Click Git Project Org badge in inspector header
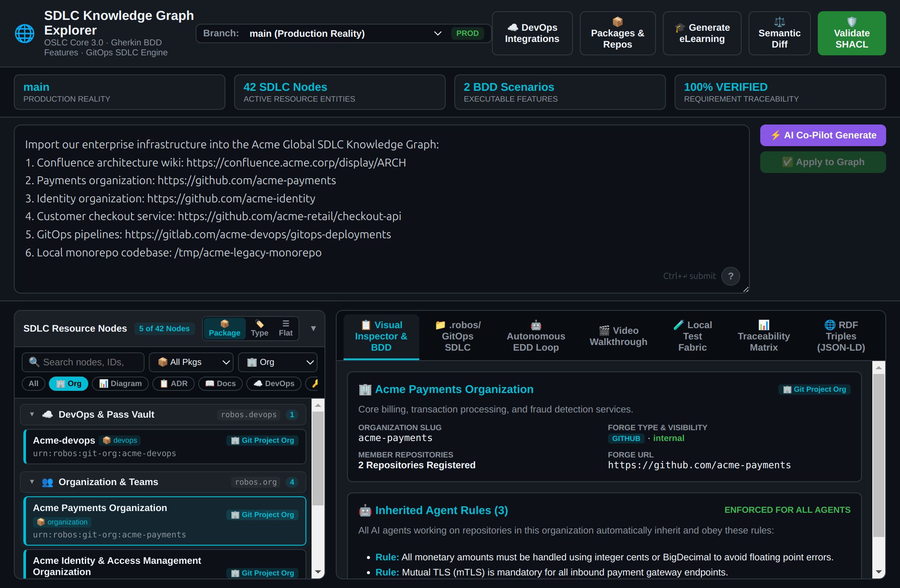Viewport: 900px width, 588px height. click(814, 390)
